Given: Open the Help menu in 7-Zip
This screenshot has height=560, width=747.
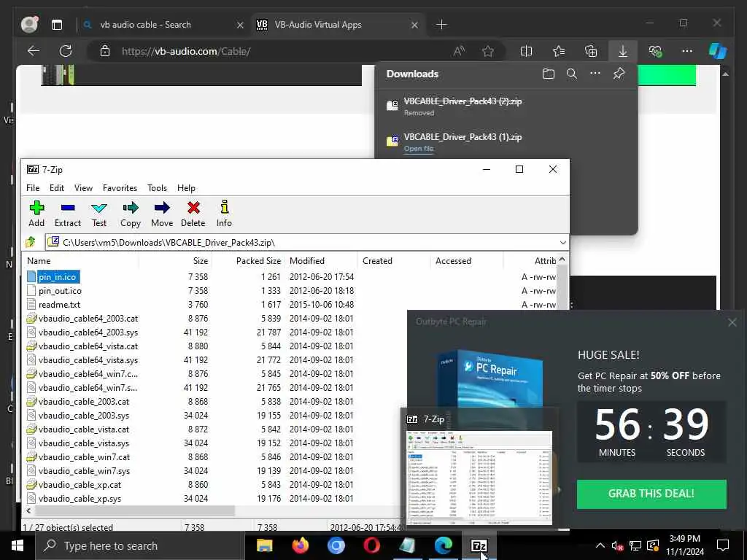Looking at the screenshot, I should click(x=186, y=188).
